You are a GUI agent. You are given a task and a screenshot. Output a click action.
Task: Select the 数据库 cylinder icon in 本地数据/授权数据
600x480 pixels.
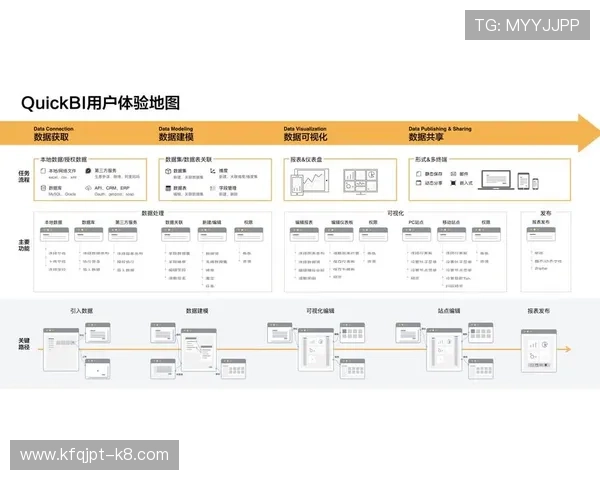pyautogui.click(x=43, y=188)
